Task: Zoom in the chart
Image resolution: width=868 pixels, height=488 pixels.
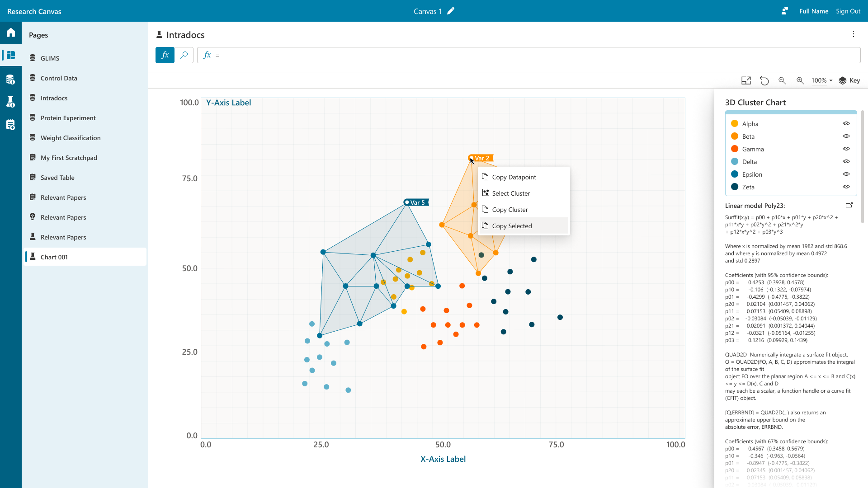Action: tap(800, 80)
